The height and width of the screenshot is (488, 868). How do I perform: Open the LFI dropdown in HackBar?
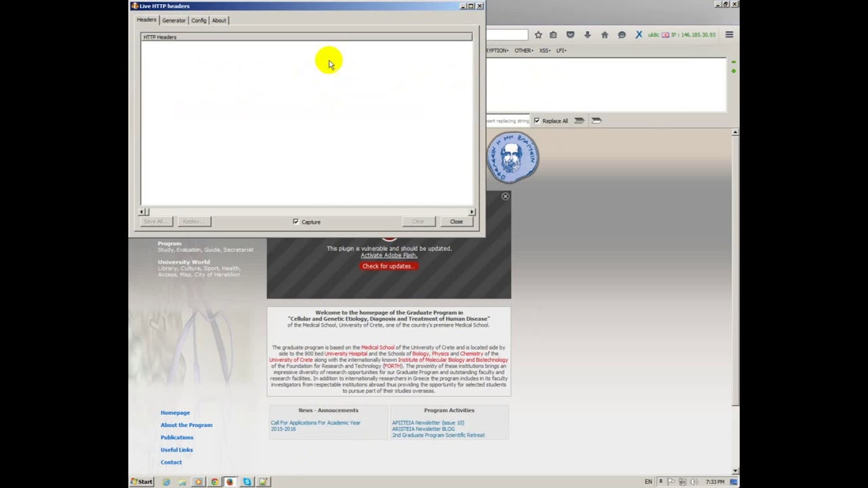[x=561, y=50]
